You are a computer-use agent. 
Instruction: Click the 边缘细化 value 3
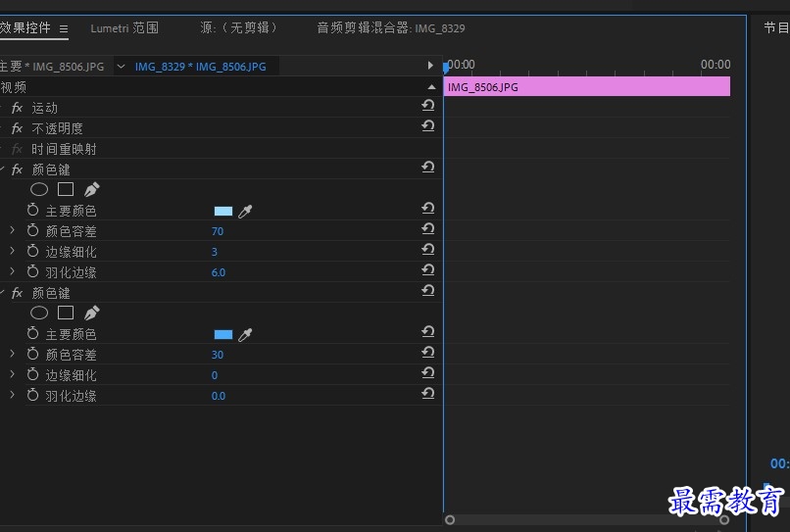(214, 252)
